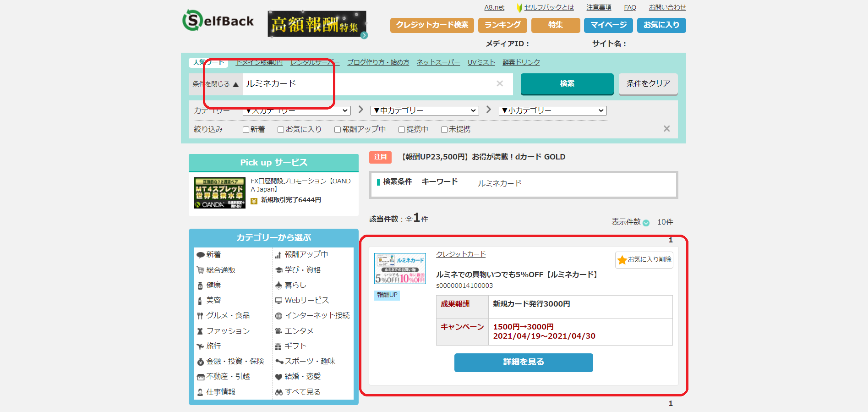Screen dimensions: 868x412
Task: Open the クレジットカード category link in result
Action: [x=461, y=254]
